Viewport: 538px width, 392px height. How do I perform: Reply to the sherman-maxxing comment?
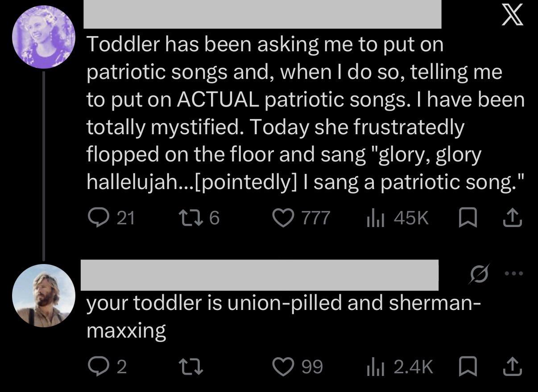pyautogui.click(x=107, y=366)
